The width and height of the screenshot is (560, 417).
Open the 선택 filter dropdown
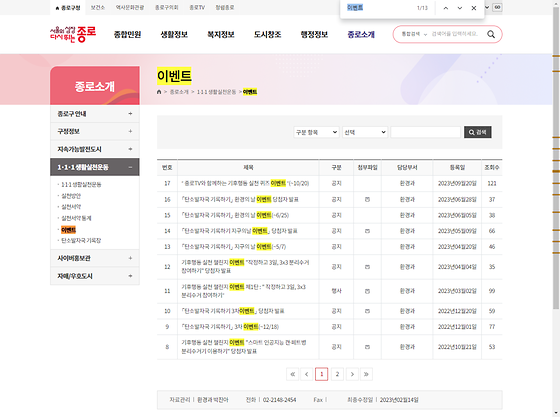(x=365, y=132)
